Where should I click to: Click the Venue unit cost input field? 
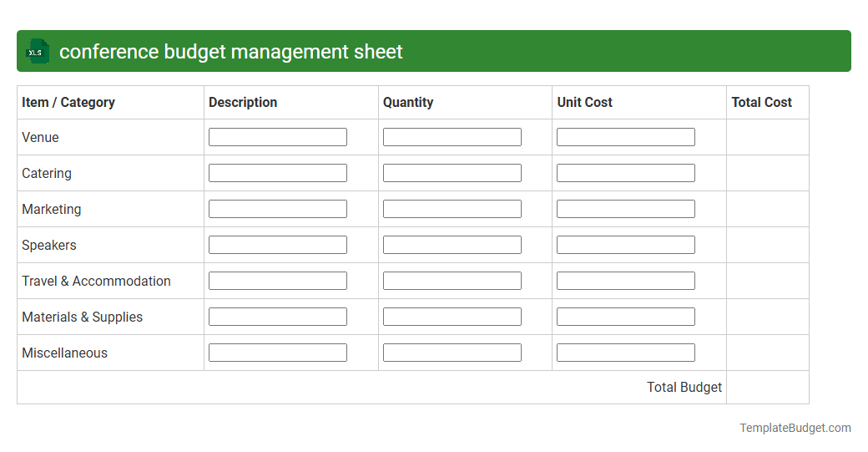click(x=626, y=137)
